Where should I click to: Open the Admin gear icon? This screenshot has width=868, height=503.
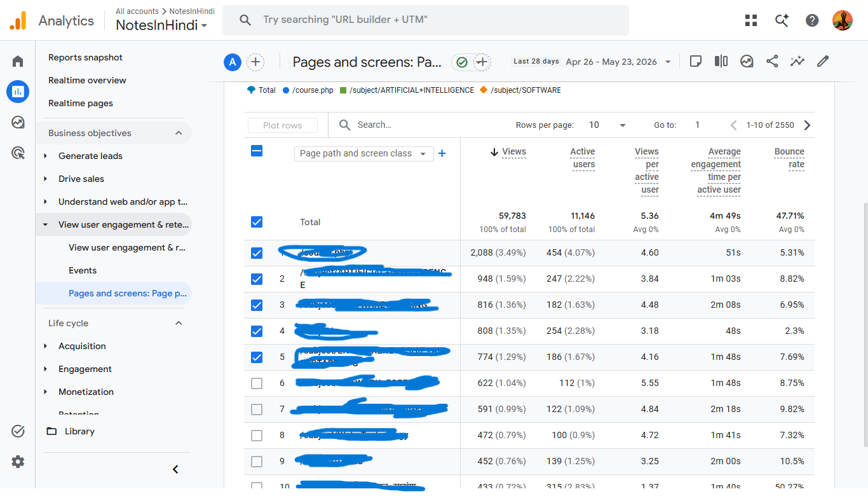[x=18, y=462]
